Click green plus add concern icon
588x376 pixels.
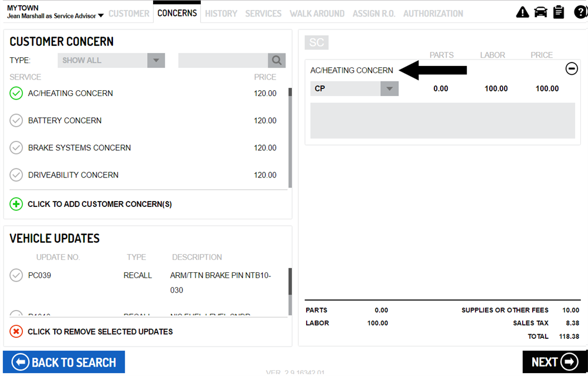point(16,204)
